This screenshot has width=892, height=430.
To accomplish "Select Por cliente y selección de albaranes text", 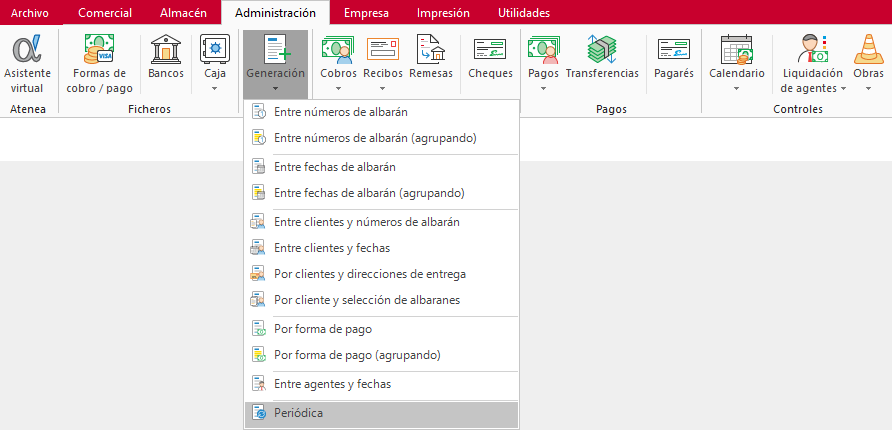I will coord(367,299).
